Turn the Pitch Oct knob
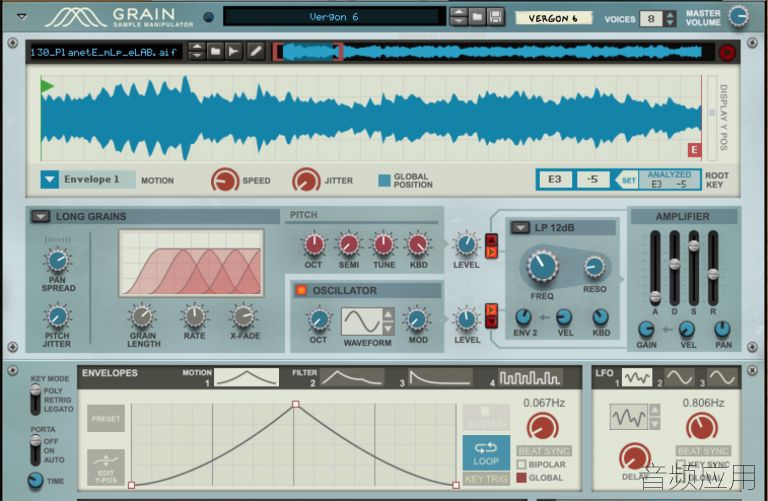Image resolution: width=768 pixels, height=501 pixels. tap(314, 245)
